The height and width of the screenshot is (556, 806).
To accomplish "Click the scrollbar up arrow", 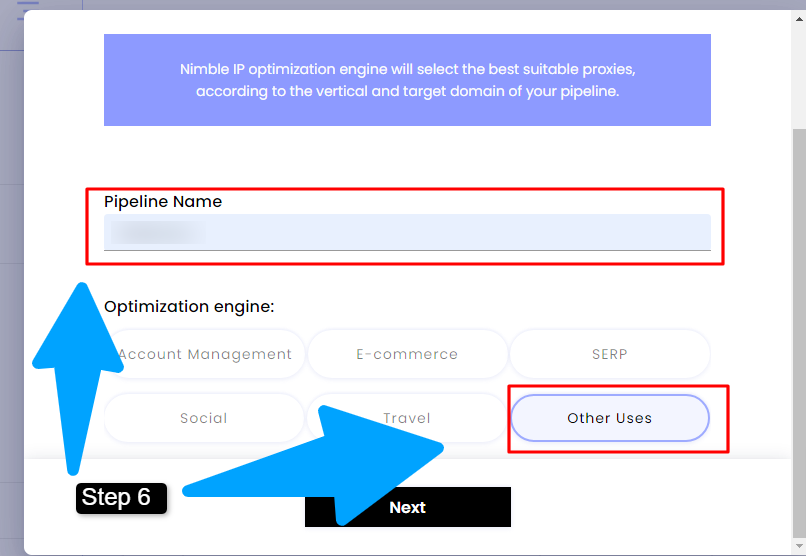I will (x=799, y=20).
